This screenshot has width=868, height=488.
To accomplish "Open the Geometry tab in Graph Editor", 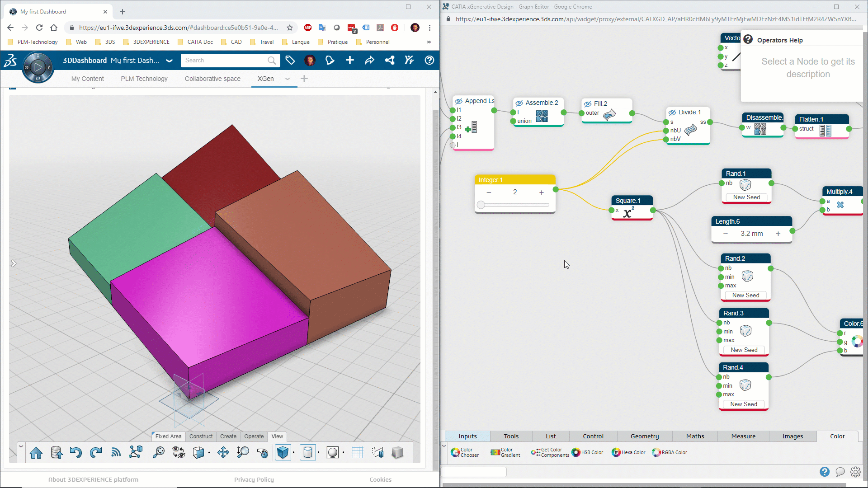I will coord(645,436).
